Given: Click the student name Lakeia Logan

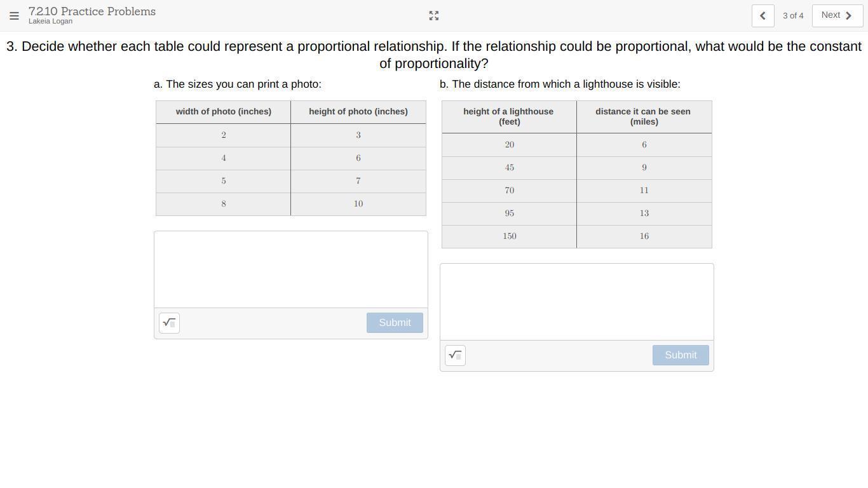Looking at the screenshot, I should click(x=50, y=22).
